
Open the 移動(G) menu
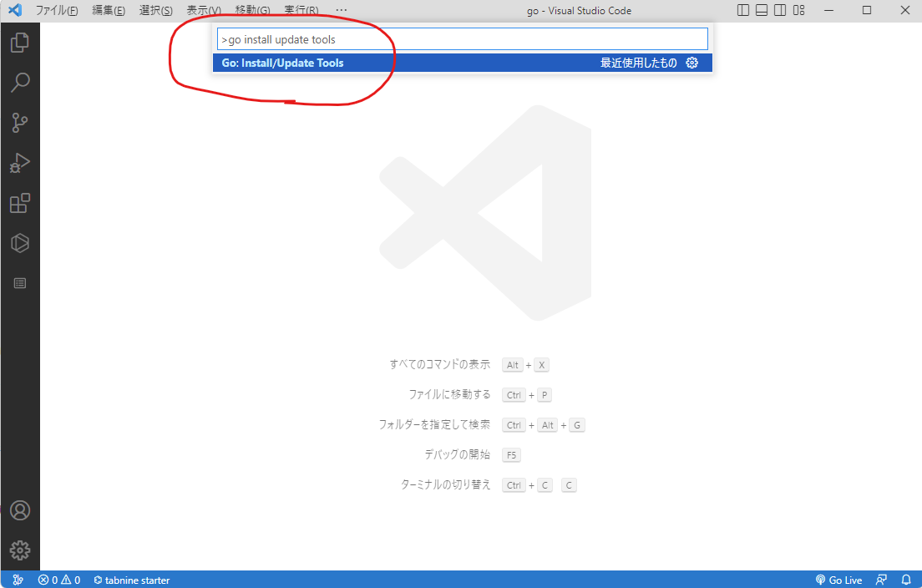[x=252, y=10]
